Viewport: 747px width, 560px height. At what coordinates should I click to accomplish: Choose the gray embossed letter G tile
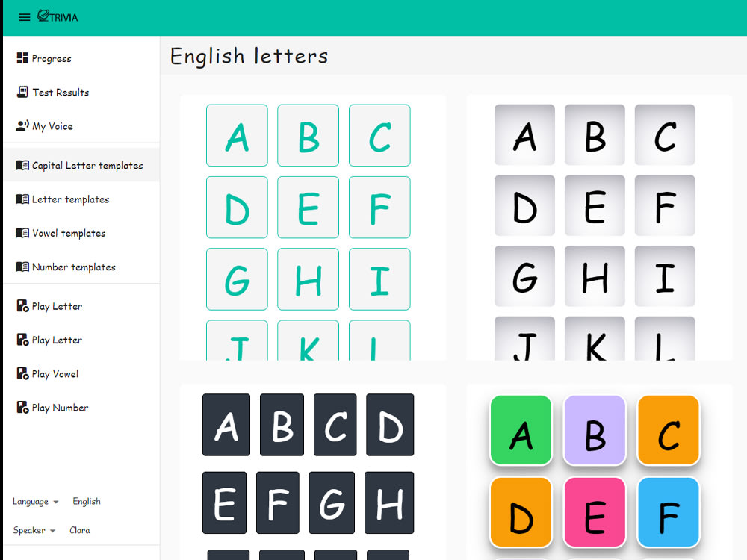[x=524, y=276]
